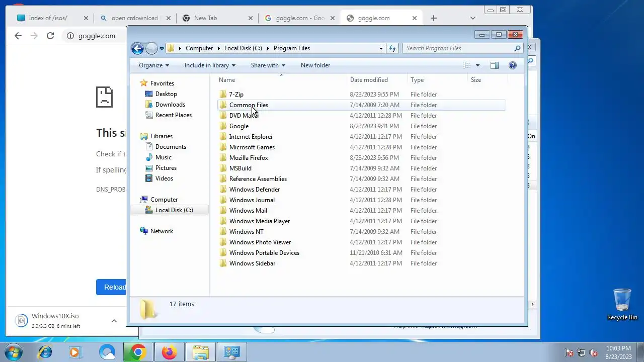
Task: Open Firefox from the taskbar
Action: [169, 352]
